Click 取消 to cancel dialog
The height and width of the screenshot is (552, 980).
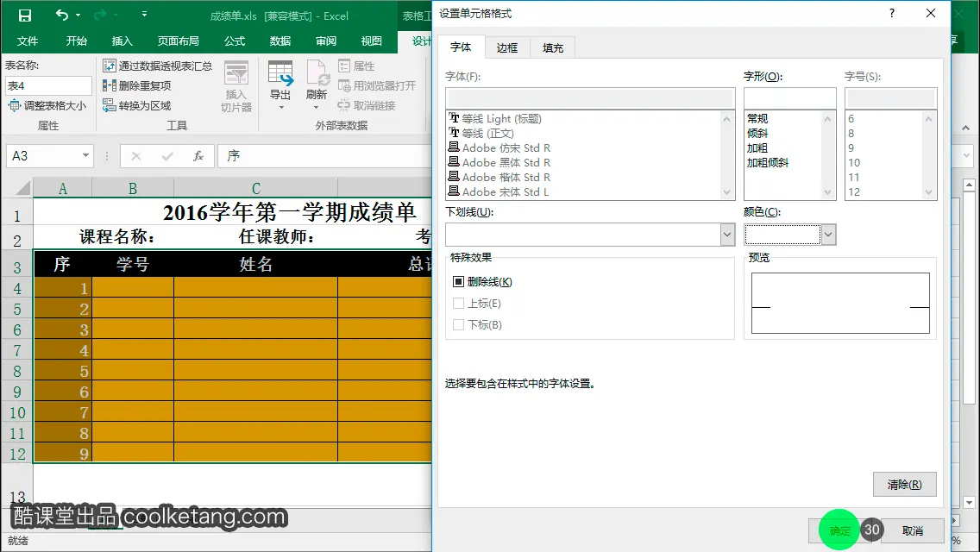(913, 530)
